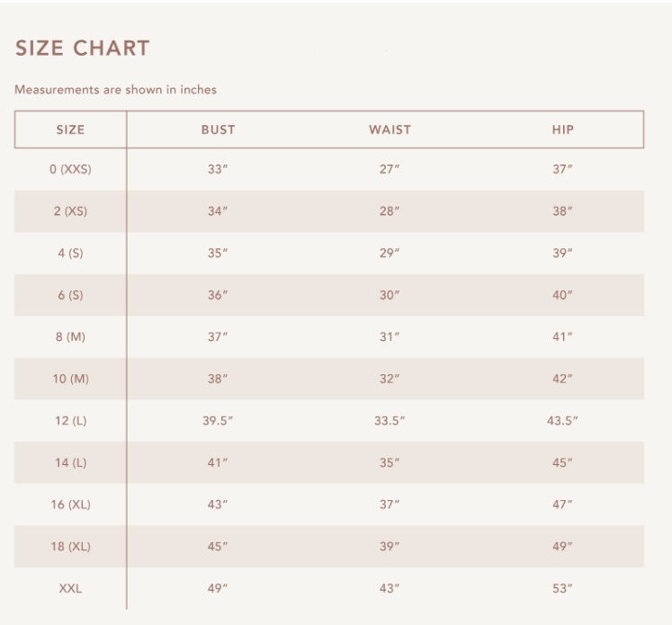This screenshot has width=672, height=625.
Task: Select the 16 (XL) size label
Action: pos(70,504)
